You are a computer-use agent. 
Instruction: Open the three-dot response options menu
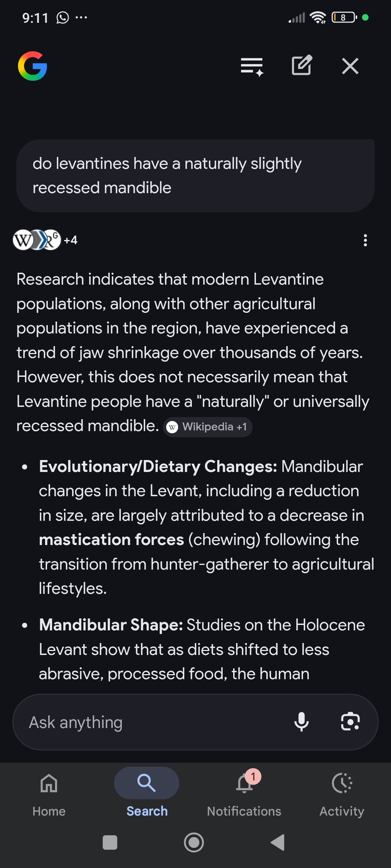click(x=365, y=240)
